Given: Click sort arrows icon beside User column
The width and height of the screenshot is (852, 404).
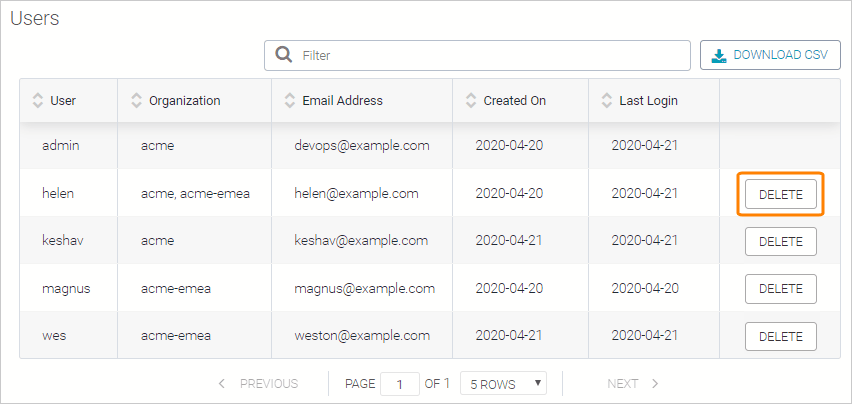Looking at the screenshot, I should click(x=38, y=101).
